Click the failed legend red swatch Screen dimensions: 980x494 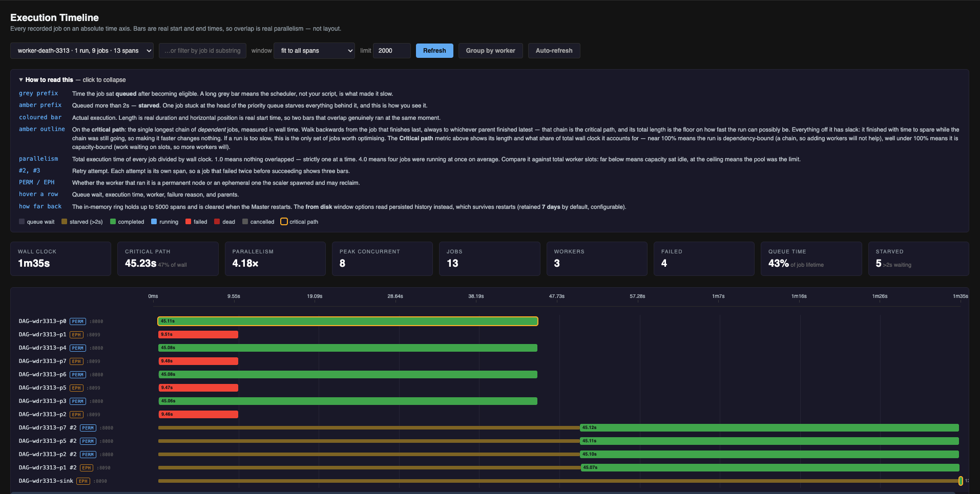tap(188, 222)
